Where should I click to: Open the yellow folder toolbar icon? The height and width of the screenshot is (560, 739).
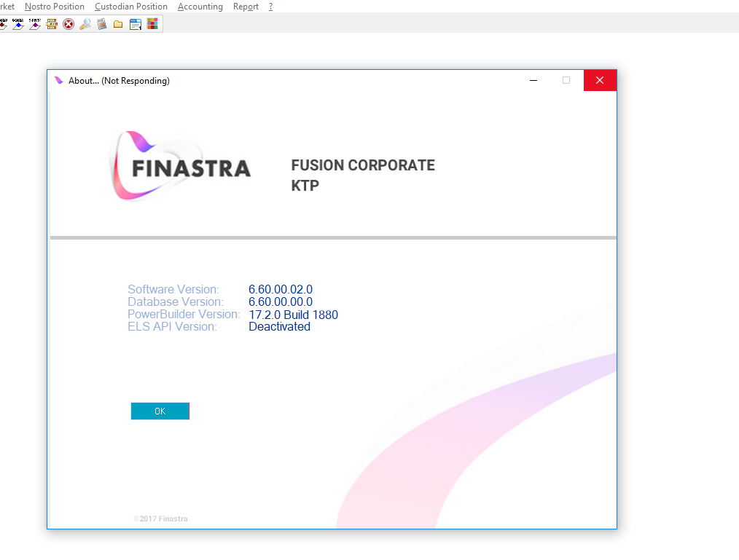118,24
